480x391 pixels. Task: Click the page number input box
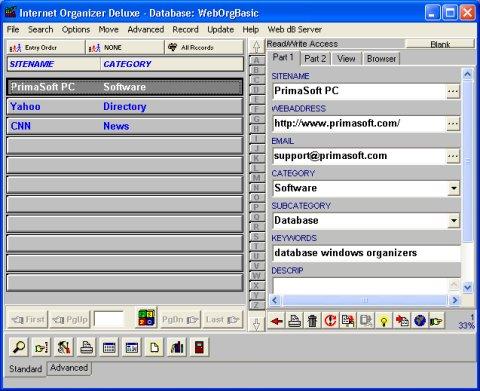(x=109, y=319)
